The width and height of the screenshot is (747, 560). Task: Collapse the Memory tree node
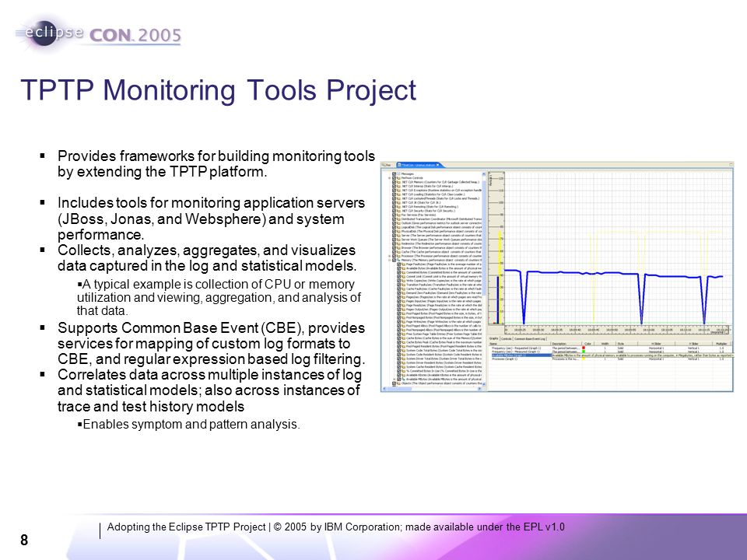click(x=390, y=260)
